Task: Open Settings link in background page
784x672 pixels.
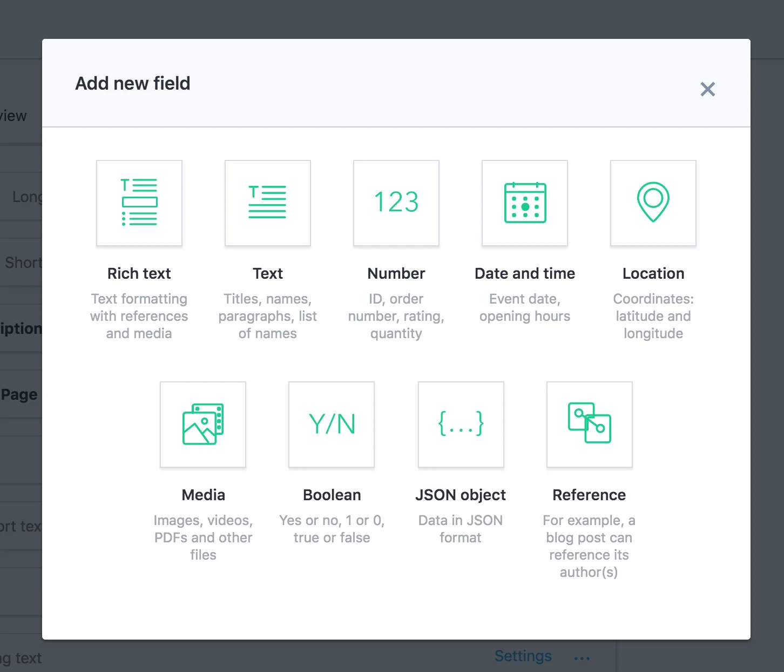Action: (x=523, y=656)
